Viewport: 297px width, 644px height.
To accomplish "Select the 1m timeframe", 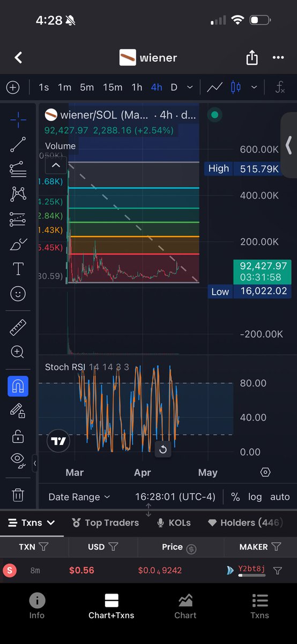I will (65, 87).
